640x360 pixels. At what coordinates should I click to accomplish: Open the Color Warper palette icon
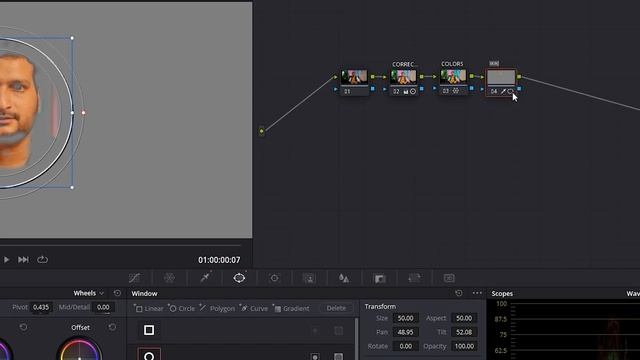pyautogui.click(x=169, y=278)
